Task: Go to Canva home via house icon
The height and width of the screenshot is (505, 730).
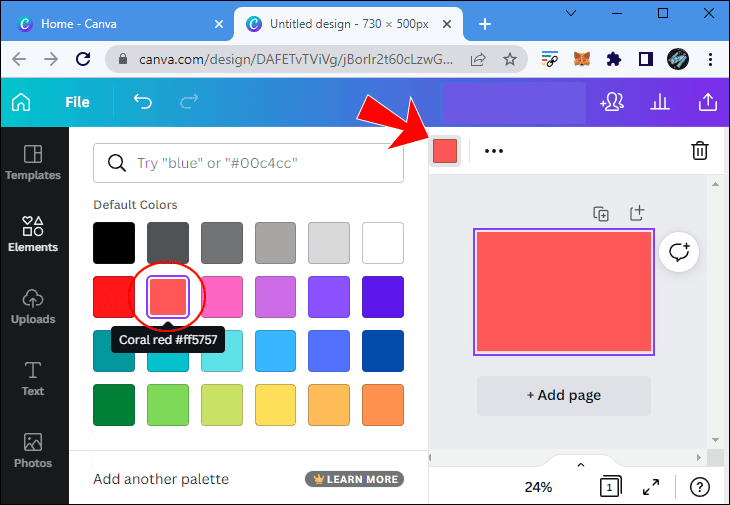Action: [x=21, y=102]
